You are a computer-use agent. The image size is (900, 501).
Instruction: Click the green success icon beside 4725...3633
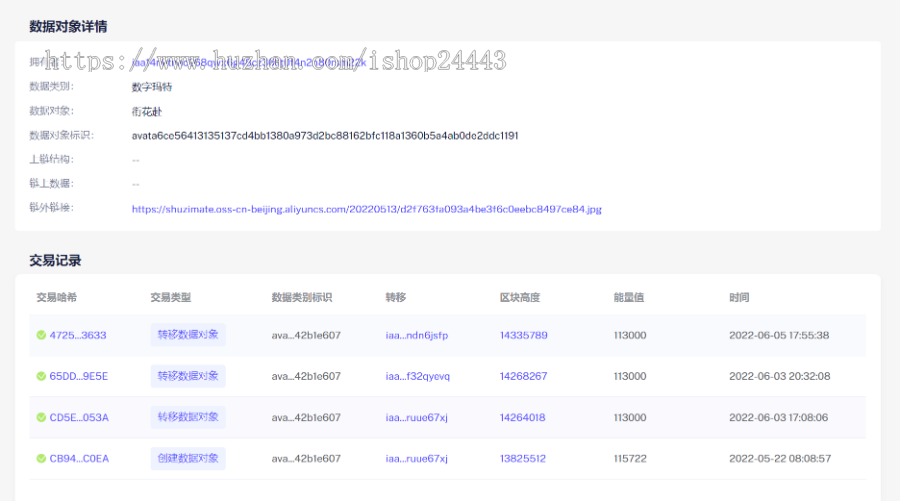41,335
